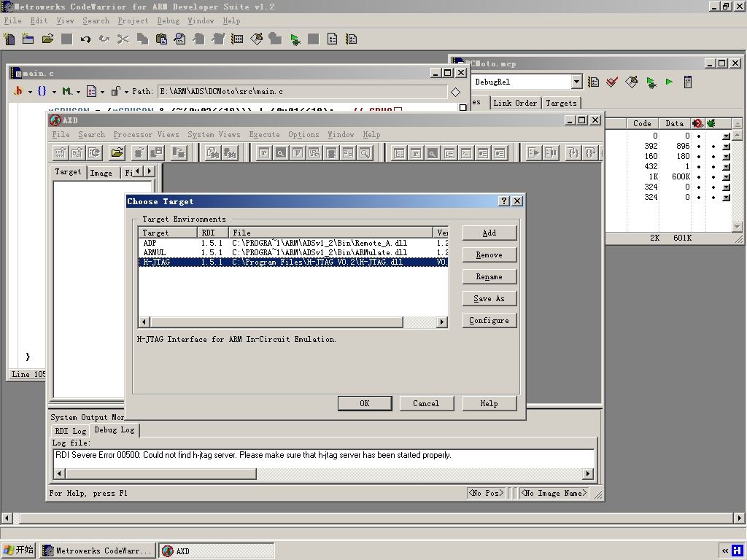
Task: Click the AXD button on the taskbar
Action: 217,551
